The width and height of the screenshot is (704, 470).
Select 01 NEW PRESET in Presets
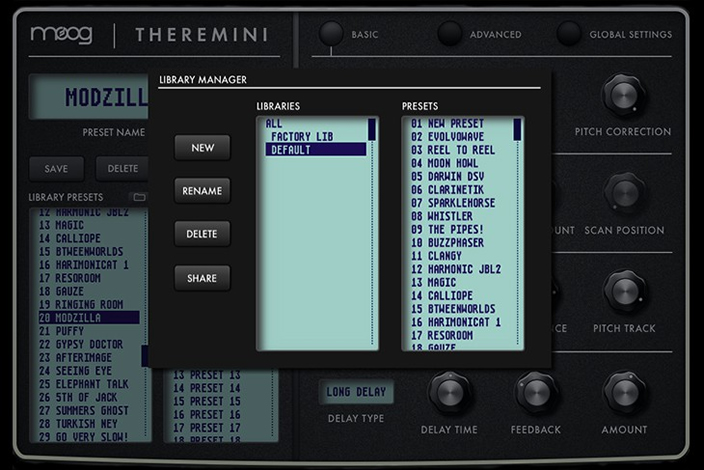[x=461, y=123]
